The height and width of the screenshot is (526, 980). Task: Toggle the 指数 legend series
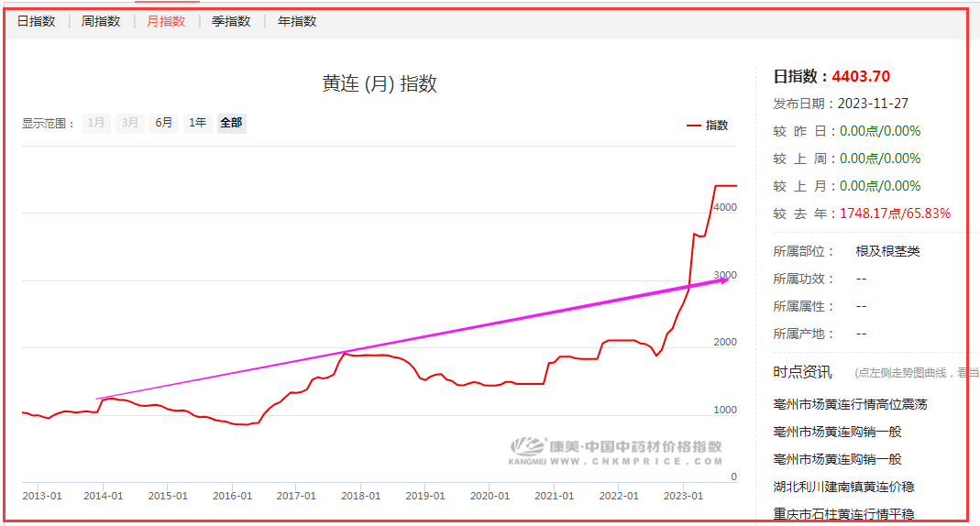(x=708, y=126)
